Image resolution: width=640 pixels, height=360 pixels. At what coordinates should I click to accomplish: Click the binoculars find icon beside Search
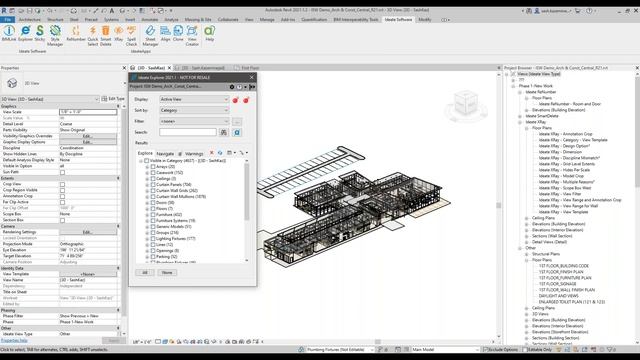(224, 132)
